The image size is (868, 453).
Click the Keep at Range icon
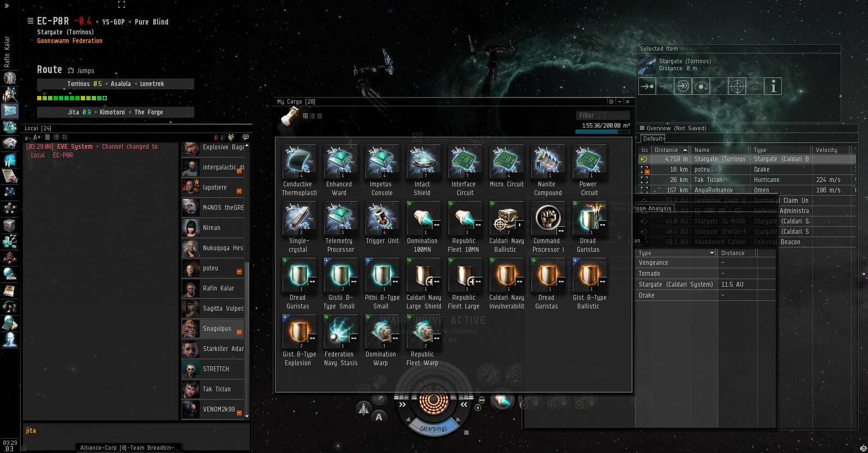[719, 86]
